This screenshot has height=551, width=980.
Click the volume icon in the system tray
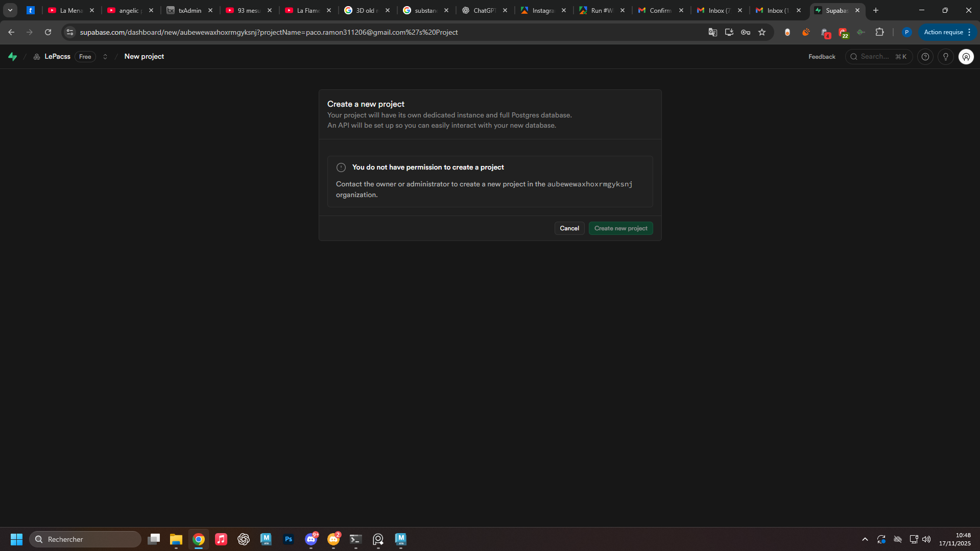tap(926, 539)
